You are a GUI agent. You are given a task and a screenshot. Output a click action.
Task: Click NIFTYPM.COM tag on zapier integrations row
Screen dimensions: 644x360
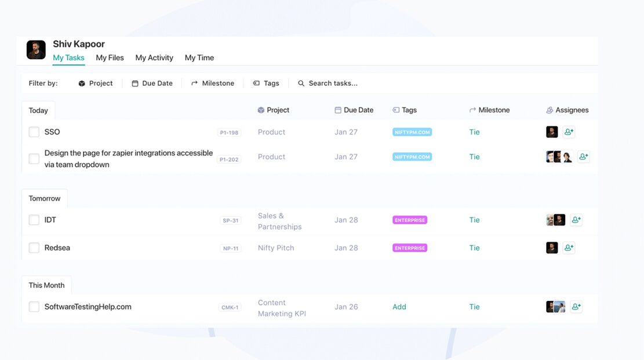pos(412,157)
